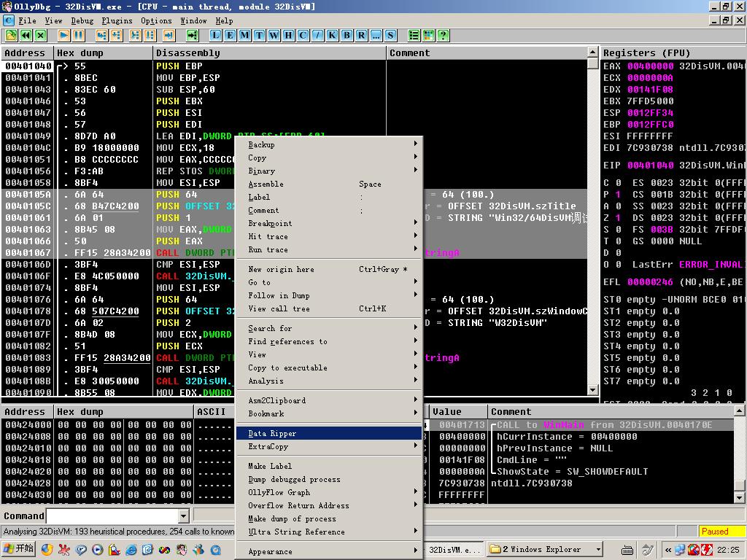747x560 pixels.
Task: Click the Pause execution toolbar icon
Action: tap(79, 35)
